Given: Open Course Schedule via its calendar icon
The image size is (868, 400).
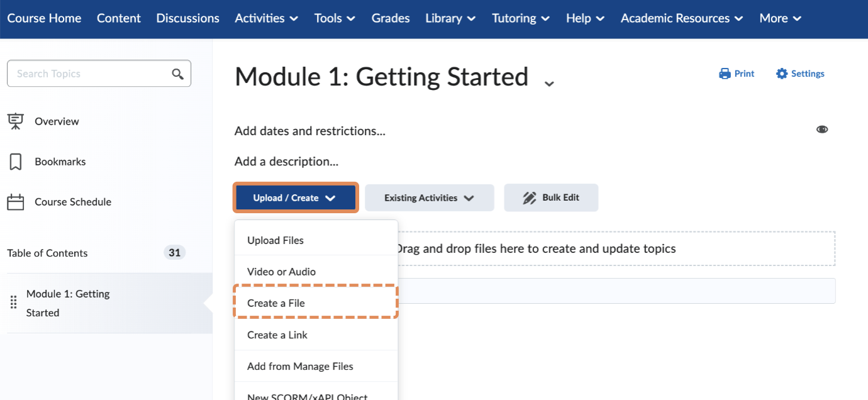Looking at the screenshot, I should pos(14,201).
